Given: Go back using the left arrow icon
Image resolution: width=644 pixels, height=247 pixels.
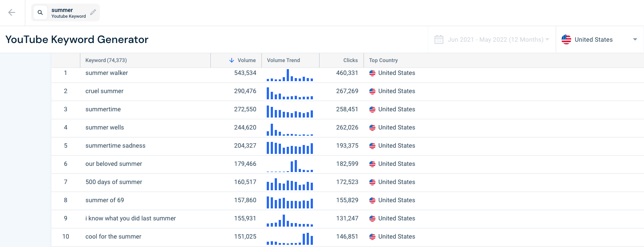Looking at the screenshot, I should pyautogui.click(x=12, y=12).
